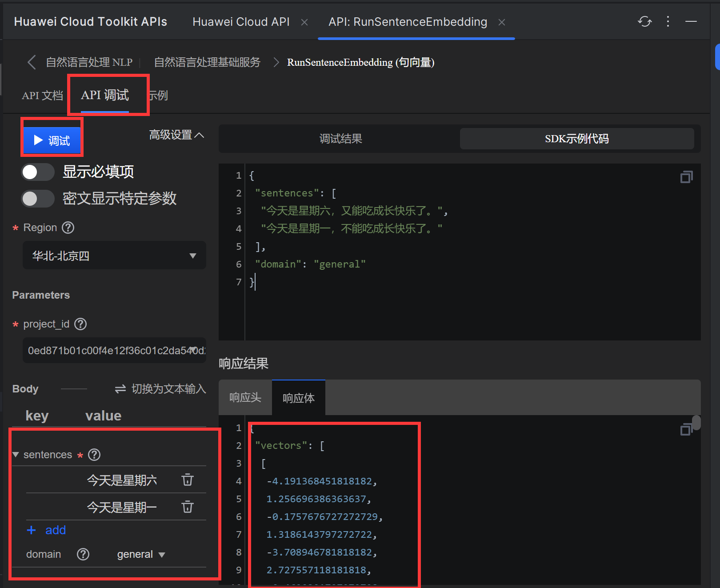
Task: Edit the sentence field 今天是星期一
Action: (x=122, y=508)
